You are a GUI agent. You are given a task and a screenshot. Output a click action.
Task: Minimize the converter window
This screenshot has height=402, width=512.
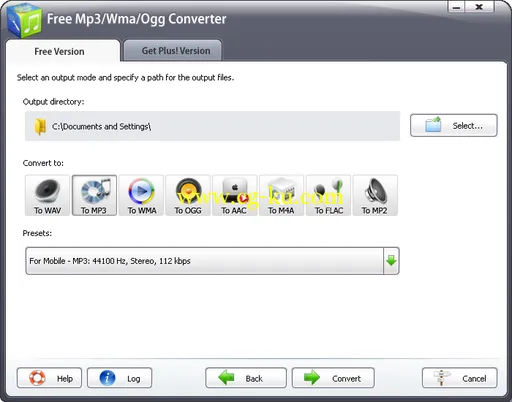pos(456,7)
